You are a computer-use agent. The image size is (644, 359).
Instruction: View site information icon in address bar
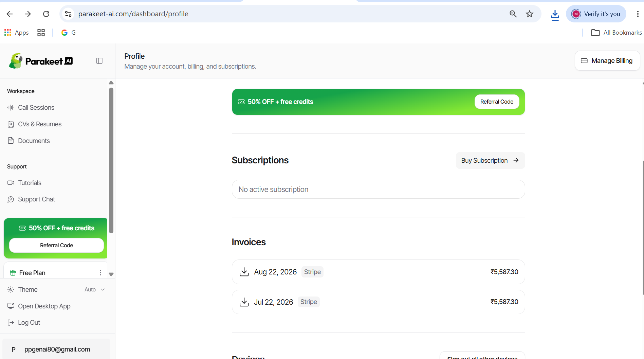click(68, 14)
